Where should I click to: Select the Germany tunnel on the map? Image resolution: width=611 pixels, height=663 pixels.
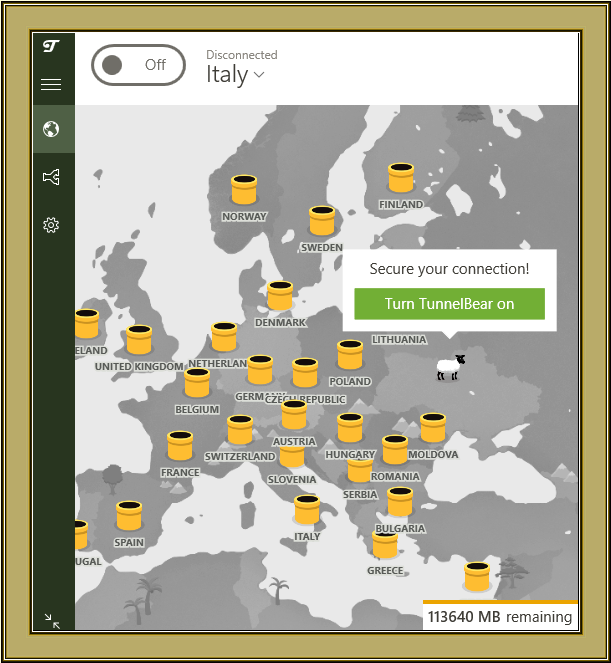point(260,370)
